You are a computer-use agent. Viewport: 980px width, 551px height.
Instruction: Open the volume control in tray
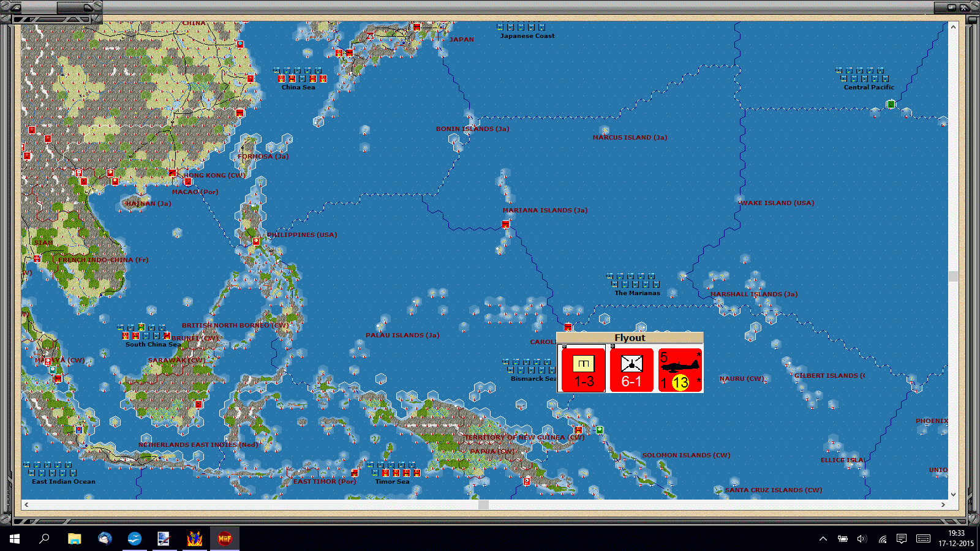[862, 539]
